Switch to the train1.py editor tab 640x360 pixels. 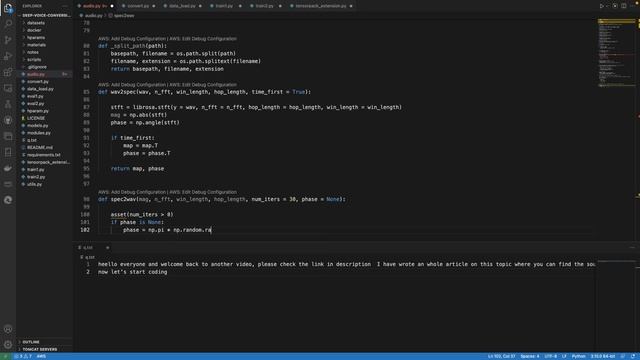click(x=224, y=6)
